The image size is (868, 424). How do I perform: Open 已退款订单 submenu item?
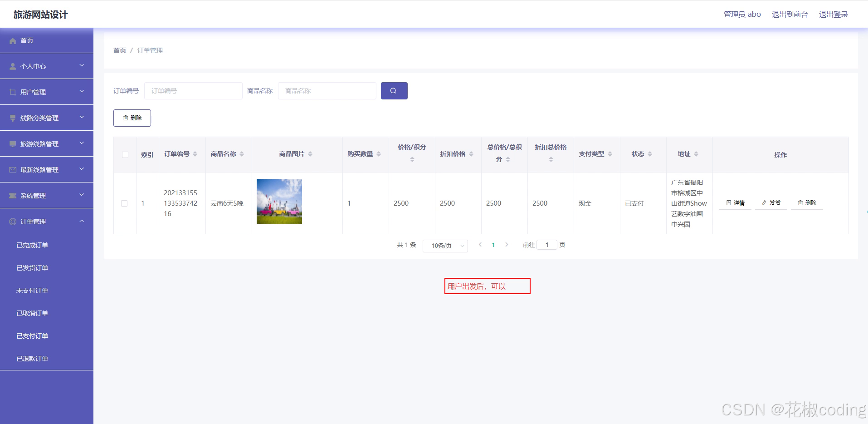click(x=32, y=359)
